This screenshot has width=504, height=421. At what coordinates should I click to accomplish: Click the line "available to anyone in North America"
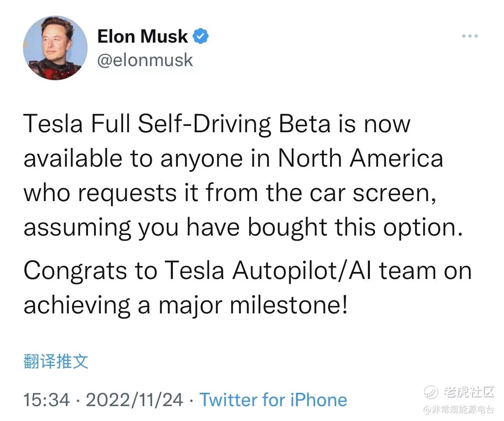pyautogui.click(x=233, y=158)
